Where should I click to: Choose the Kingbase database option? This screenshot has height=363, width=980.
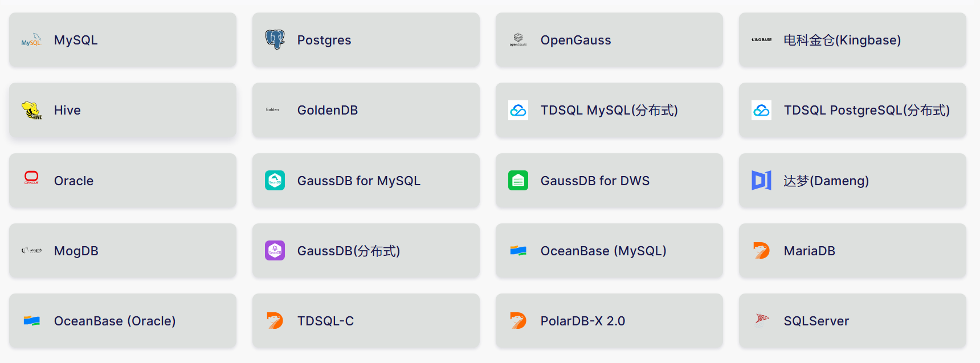click(x=852, y=40)
